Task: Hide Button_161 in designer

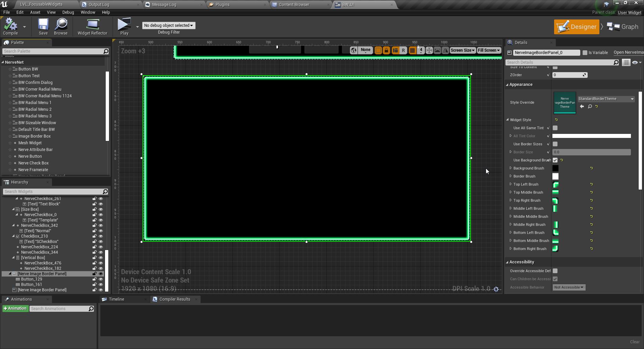Action: 101,285
